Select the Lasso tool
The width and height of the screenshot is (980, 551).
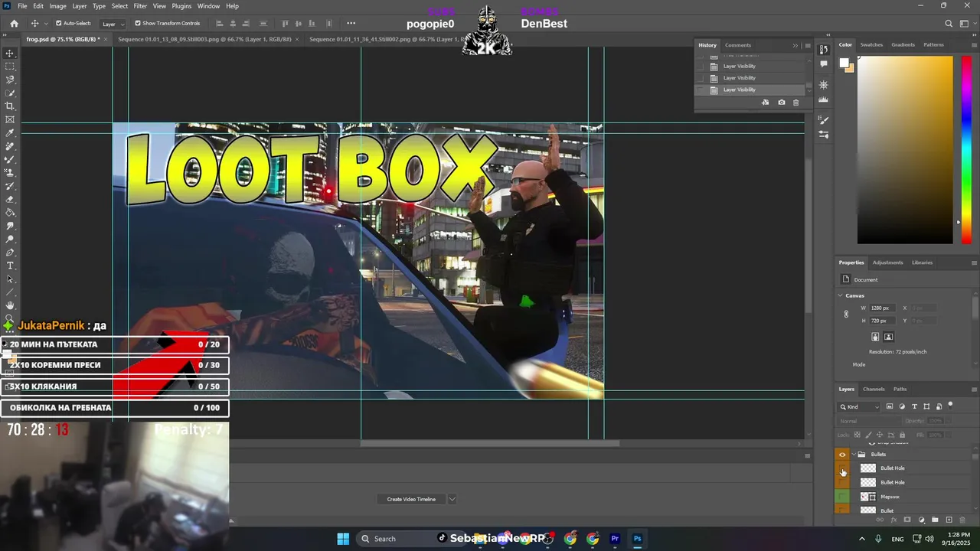tap(10, 80)
